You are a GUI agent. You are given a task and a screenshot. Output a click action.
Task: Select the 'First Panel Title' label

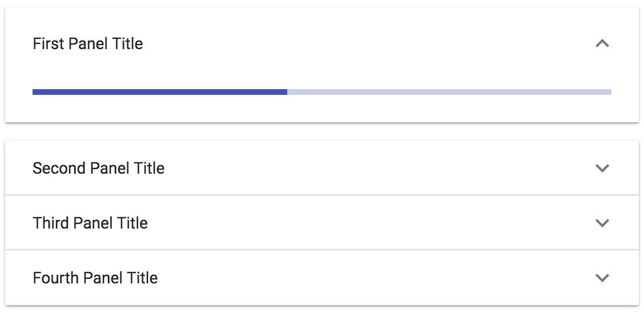point(88,43)
